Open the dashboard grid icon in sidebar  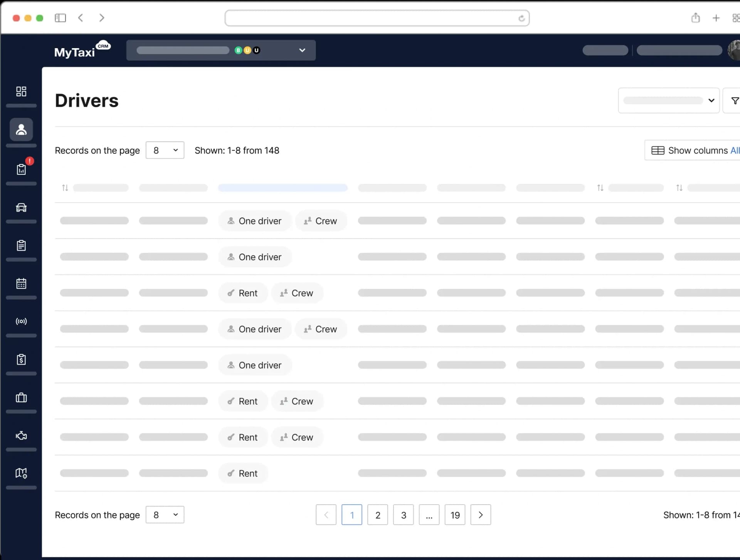(x=21, y=91)
